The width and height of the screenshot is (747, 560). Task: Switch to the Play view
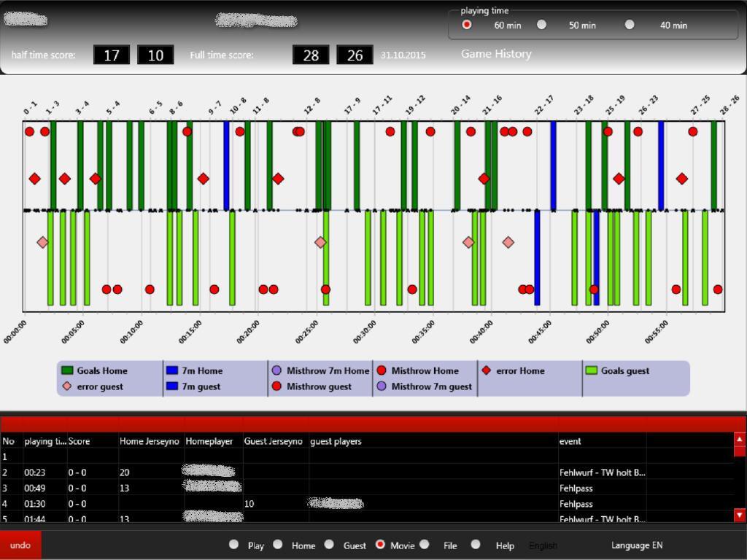pyautogui.click(x=233, y=544)
